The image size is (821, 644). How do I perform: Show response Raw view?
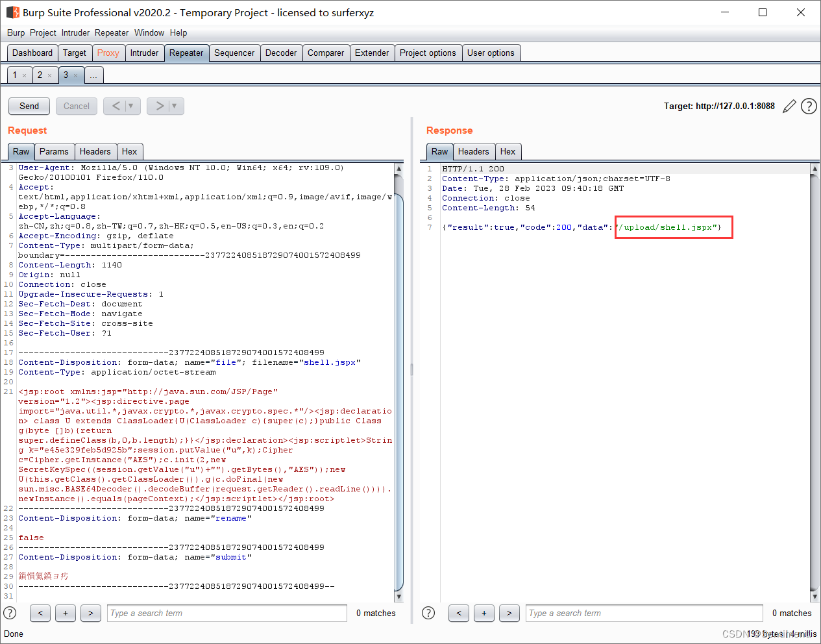pos(440,151)
